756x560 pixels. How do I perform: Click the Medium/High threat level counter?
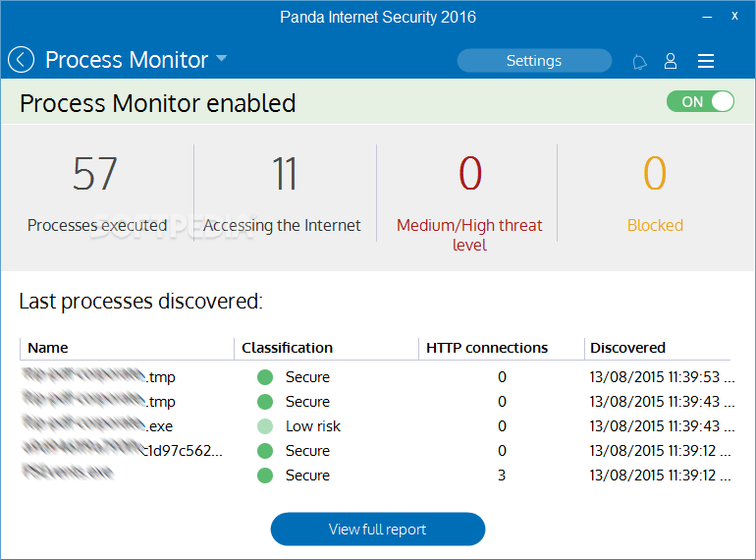click(469, 202)
